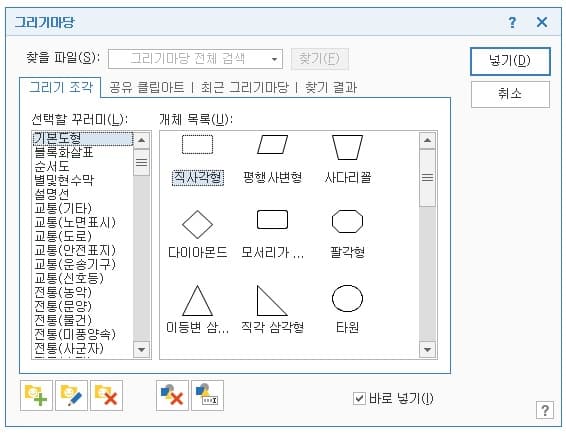Click the 찾기(F) find button
This screenshot has height=434, width=566.
[319, 58]
